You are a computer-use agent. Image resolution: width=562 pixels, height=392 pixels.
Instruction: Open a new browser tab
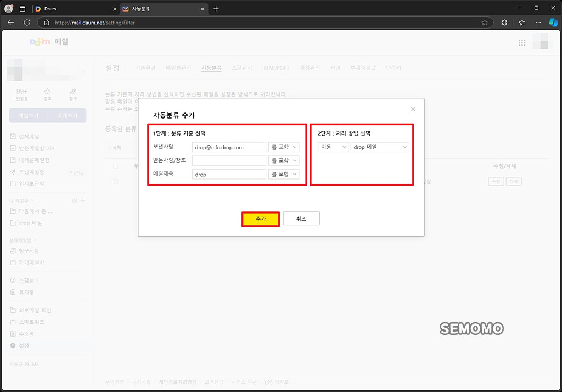click(216, 9)
